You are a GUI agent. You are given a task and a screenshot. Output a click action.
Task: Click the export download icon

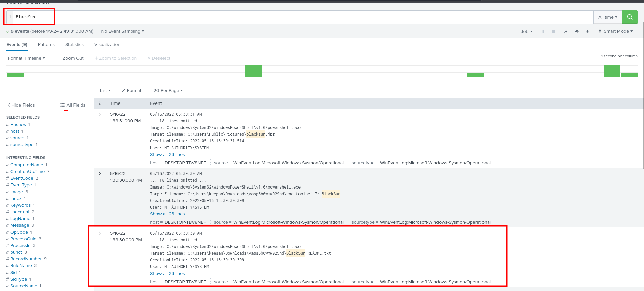pyautogui.click(x=587, y=31)
